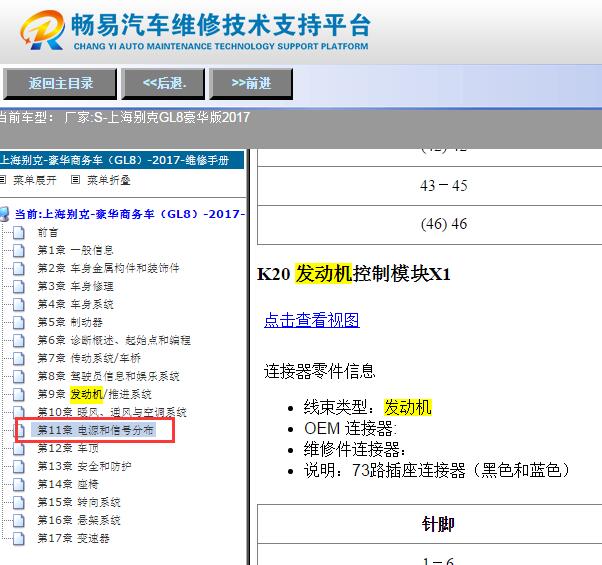
Task: Open 第9章 发动机/推进系统
Action: point(94,394)
